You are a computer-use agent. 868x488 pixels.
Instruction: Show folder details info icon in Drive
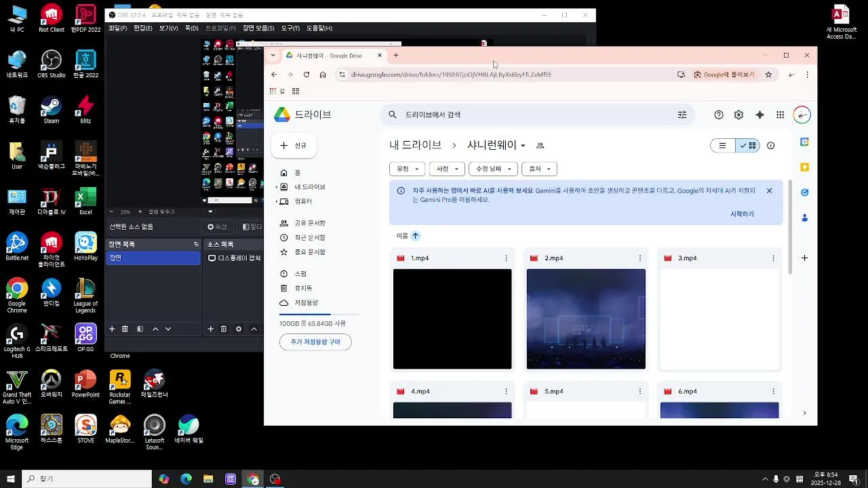[770, 145]
